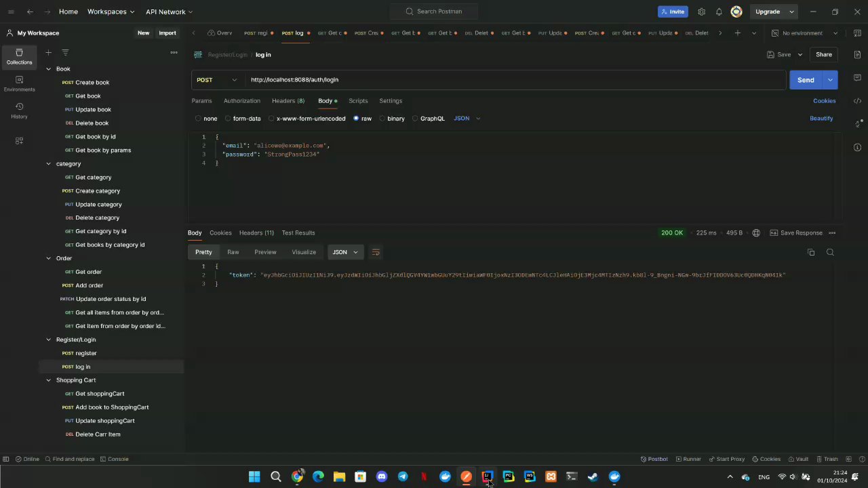Viewport: 868px width, 488px height.
Task: Open the Trash in status bar
Action: pyautogui.click(x=827, y=459)
